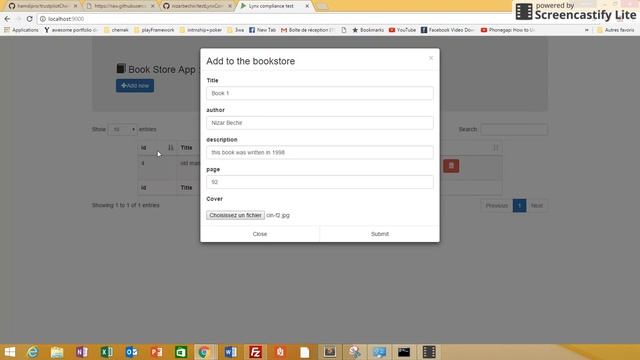Open Boîte de réception Gmail bookmark
Viewport: 640px width, 360px height.
pos(308,30)
